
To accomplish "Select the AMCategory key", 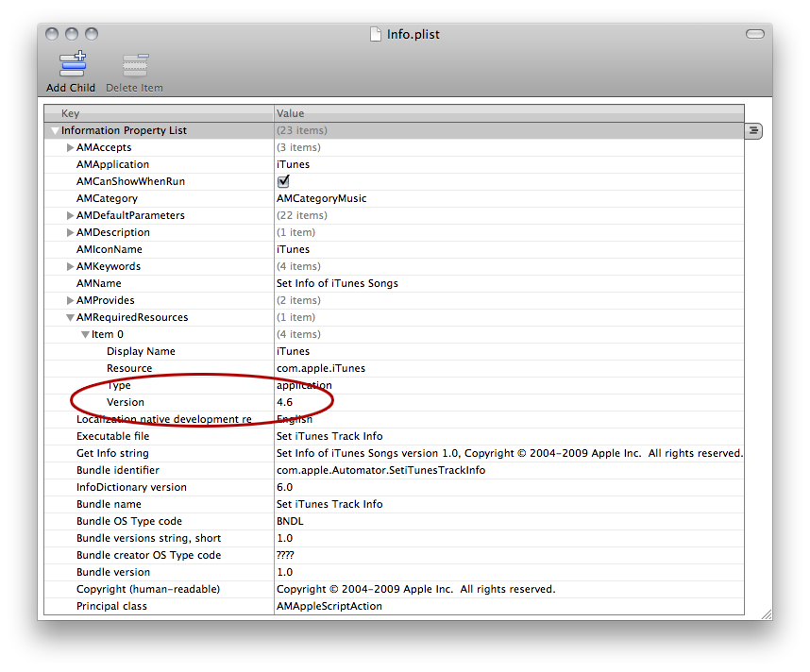I will 107,198.
